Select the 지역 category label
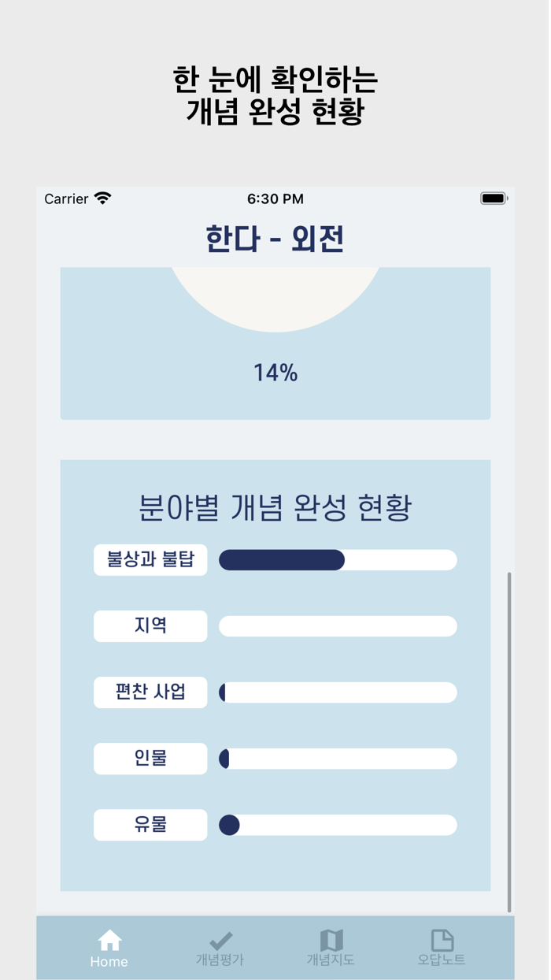Screen dimensions: 551x980 [x=150, y=625]
